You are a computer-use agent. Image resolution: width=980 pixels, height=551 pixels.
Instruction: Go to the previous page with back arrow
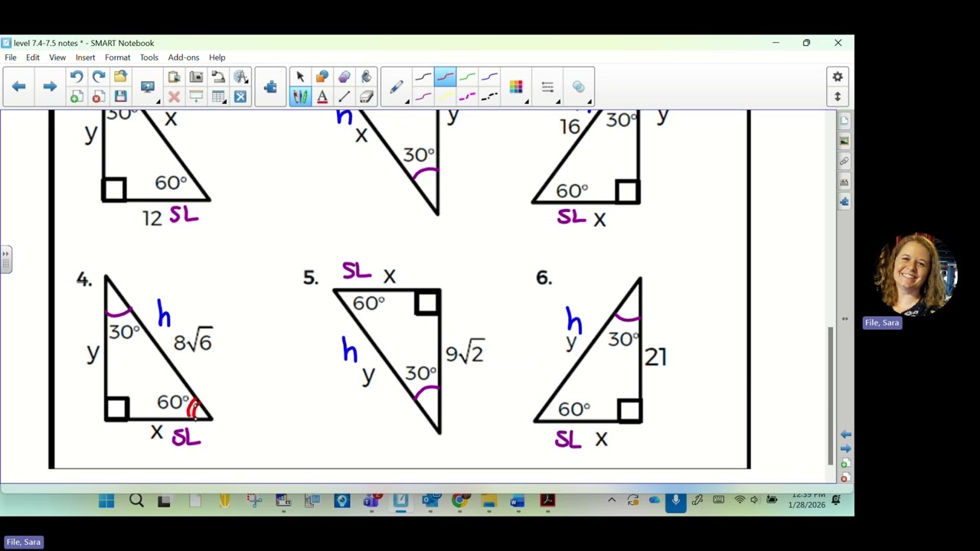19,86
